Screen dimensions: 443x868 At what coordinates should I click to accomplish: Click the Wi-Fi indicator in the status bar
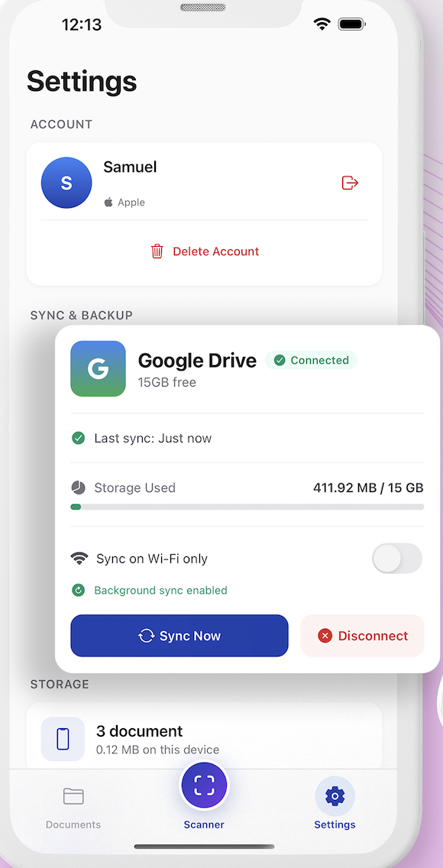tap(322, 24)
